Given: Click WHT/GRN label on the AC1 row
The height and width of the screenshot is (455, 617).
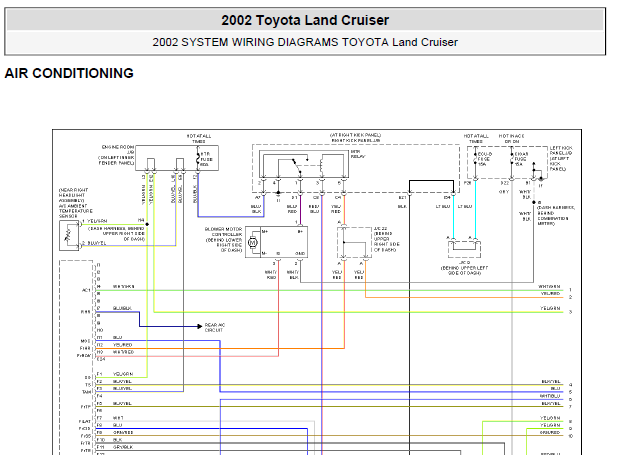Looking at the screenshot, I should tap(124, 287).
